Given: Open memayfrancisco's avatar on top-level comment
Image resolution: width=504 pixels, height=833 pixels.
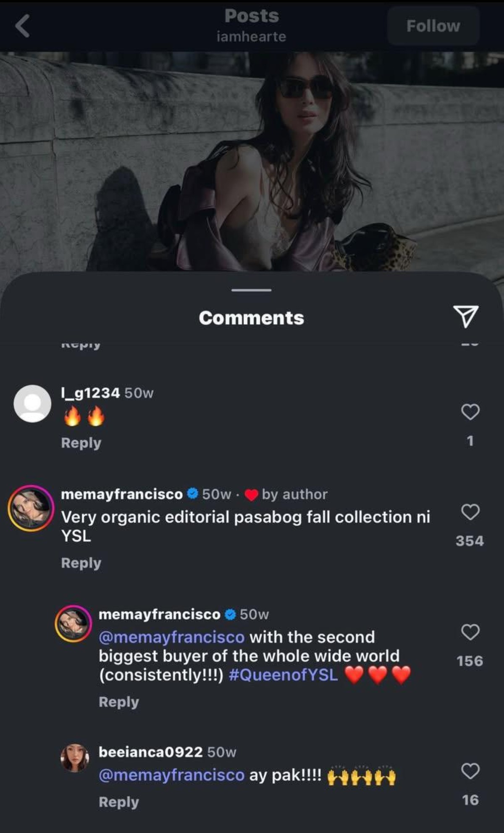Looking at the screenshot, I should (x=31, y=509).
